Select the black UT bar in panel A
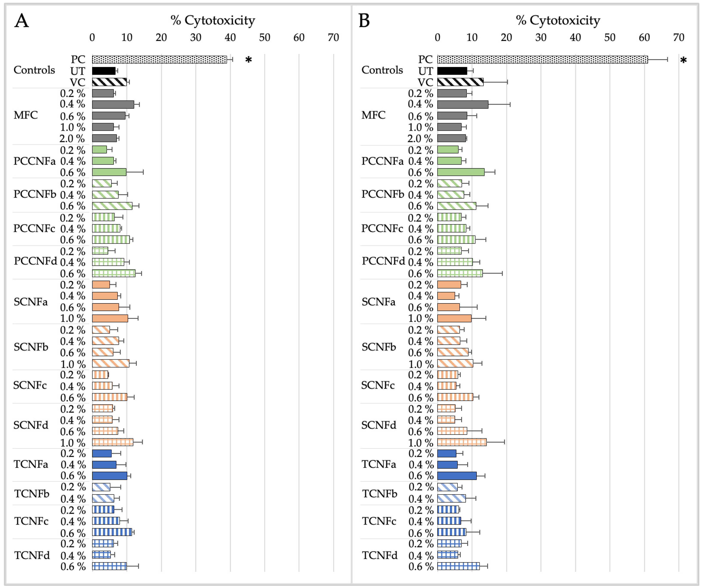Screen dimensions: 703x588 (104, 71)
